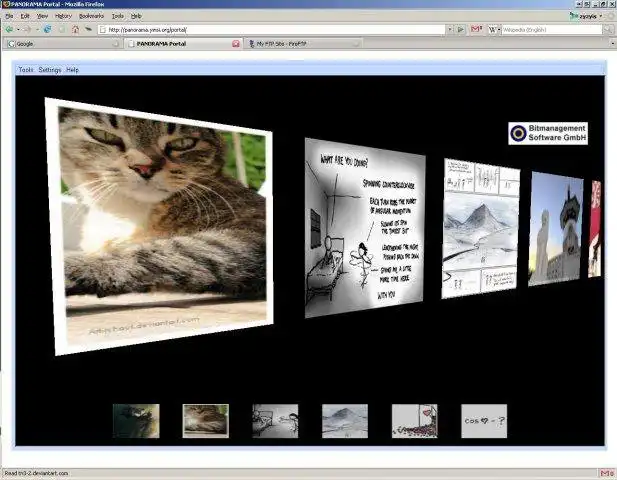Click the Gmail icon in the status bar
The width and height of the screenshot is (617, 480).
(606, 473)
